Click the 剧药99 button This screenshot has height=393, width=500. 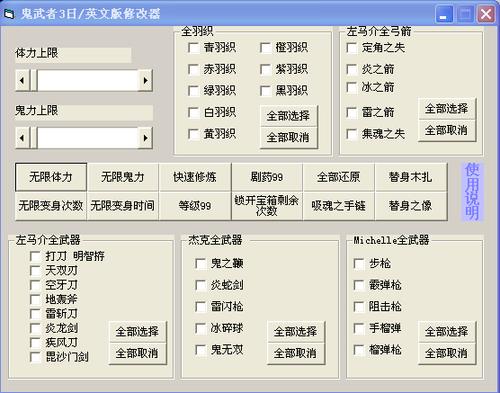(x=267, y=177)
